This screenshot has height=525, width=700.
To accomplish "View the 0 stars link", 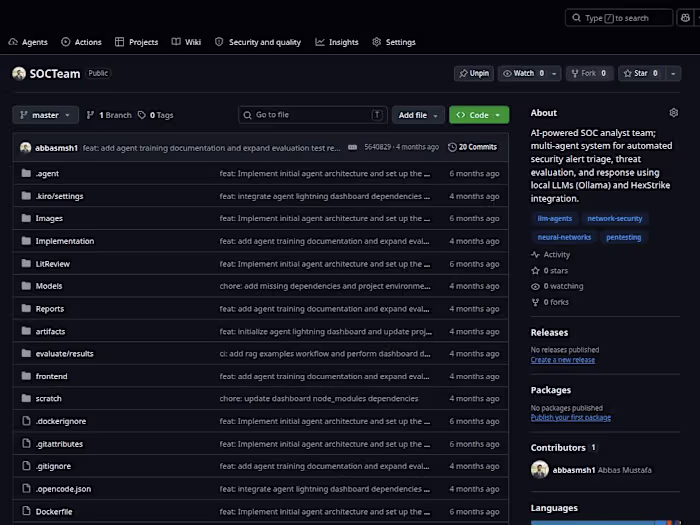I will pyautogui.click(x=550, y=271).
